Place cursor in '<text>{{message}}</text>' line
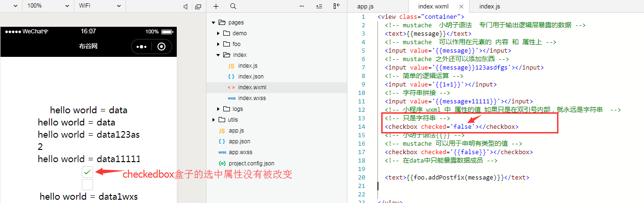 coord(428,33)
